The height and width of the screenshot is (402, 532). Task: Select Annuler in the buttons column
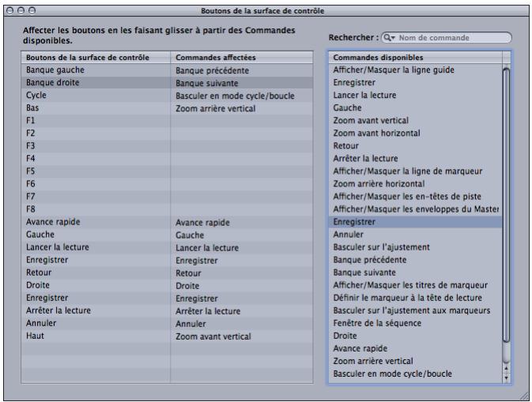[x=41, y=323]
